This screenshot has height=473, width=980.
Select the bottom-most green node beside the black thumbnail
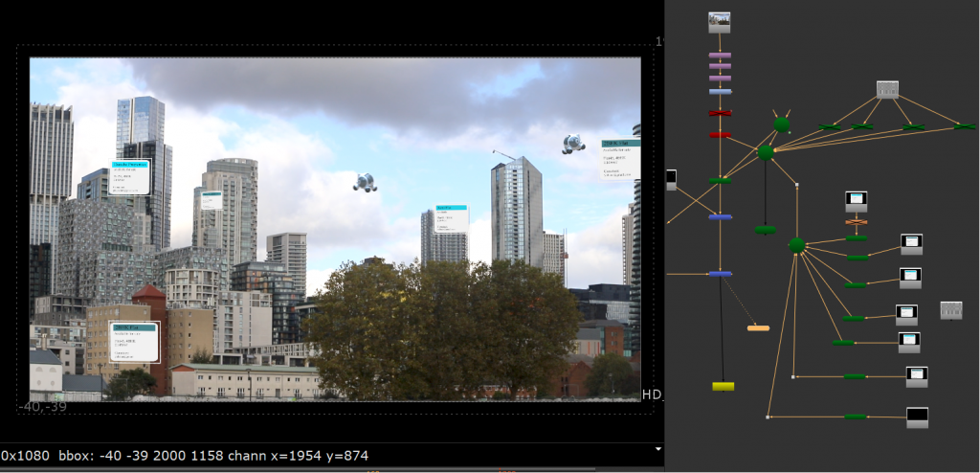click(856, 417)
